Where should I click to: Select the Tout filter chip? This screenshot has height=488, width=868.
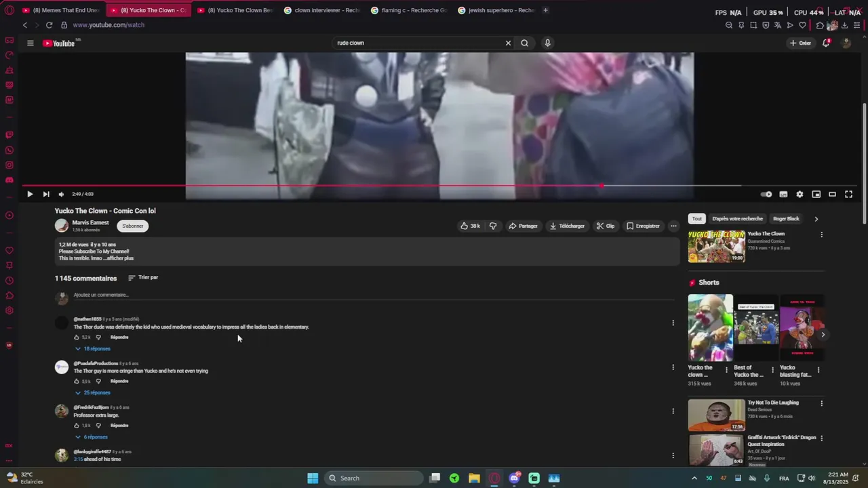696,219
